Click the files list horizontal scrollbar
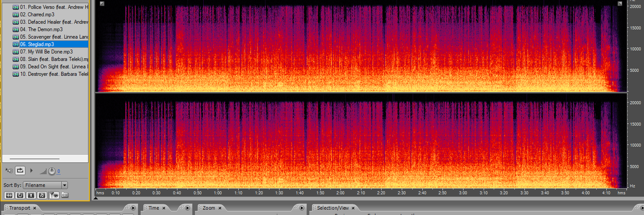The width and height of the screenshot is (644, 215). 34,159
